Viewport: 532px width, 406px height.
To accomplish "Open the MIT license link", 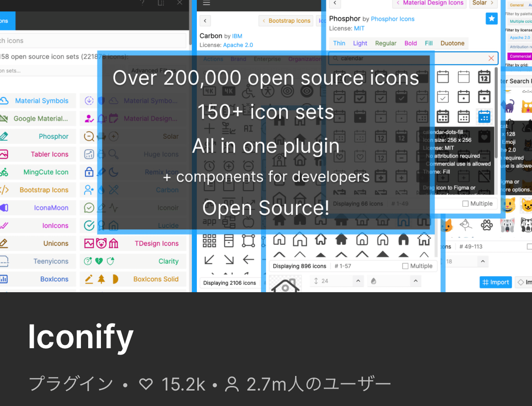I will pyautogui.click(x=359, y=29).
